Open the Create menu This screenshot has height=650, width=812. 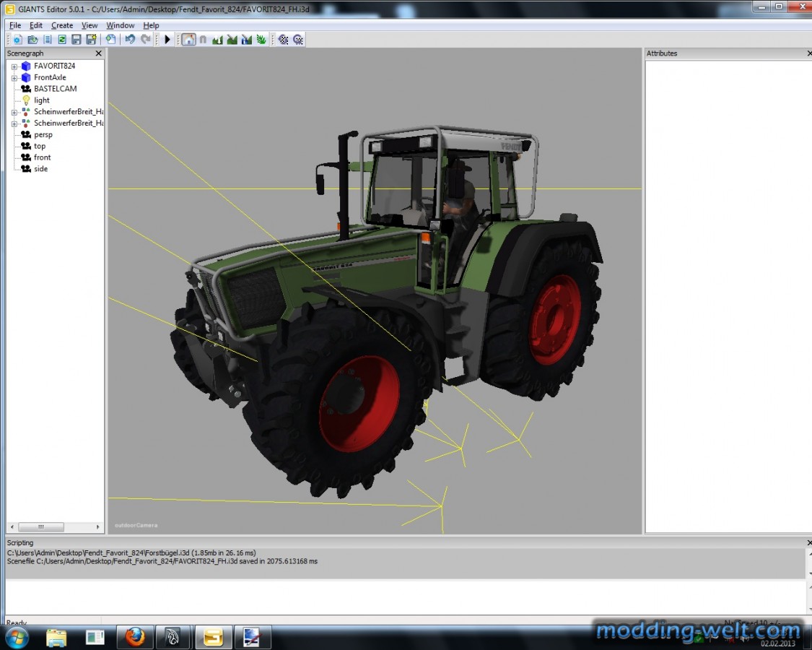pyautogui.click(x=62, y=25)
